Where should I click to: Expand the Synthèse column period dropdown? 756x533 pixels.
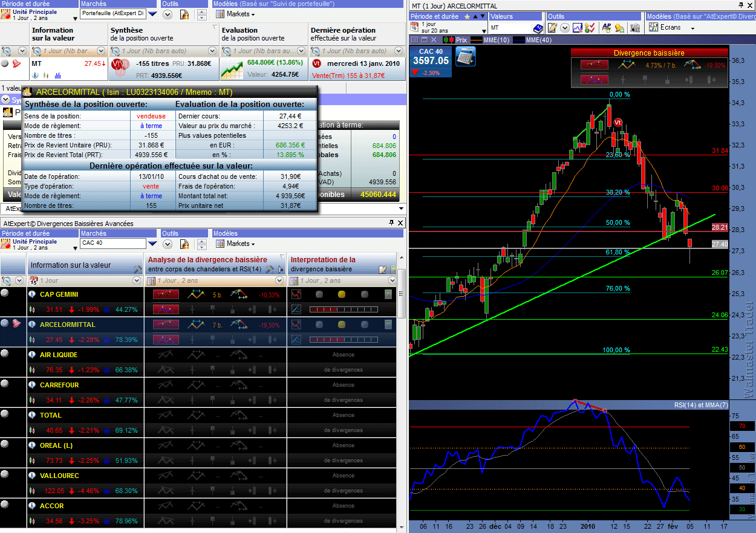[212, 51]
